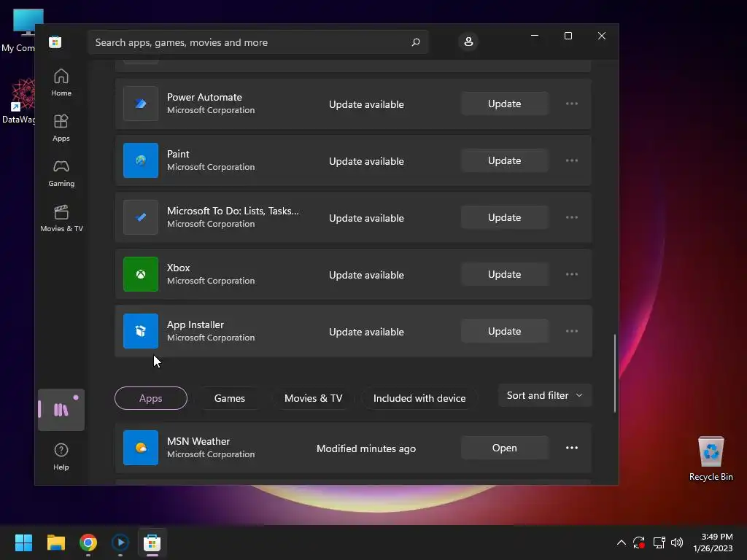The height and width of the screenshot is (560, 747).
Task: Open the volume control in the tray
Action: click(x=676, y=542)
